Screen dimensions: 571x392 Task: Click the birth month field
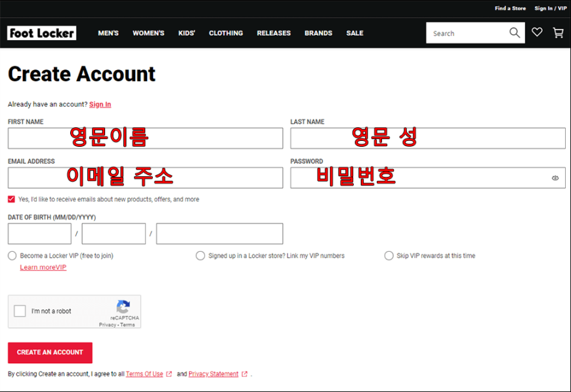[x=39, y=233]
